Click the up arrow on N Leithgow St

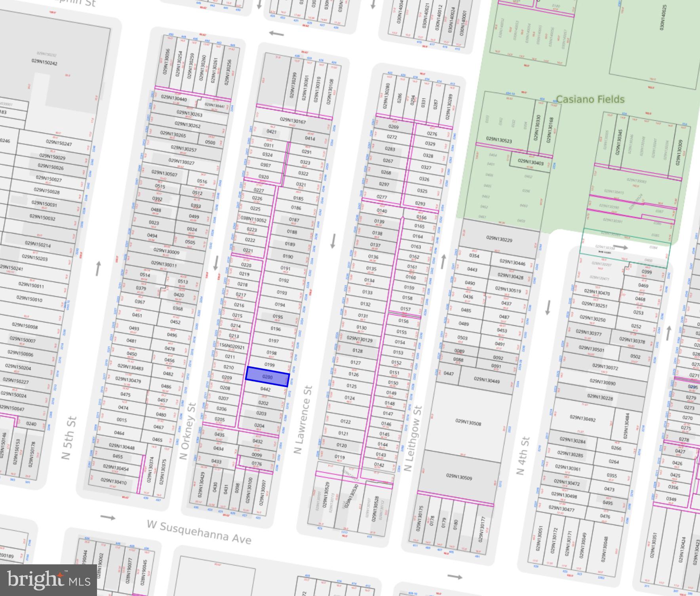tap(443, 261)
